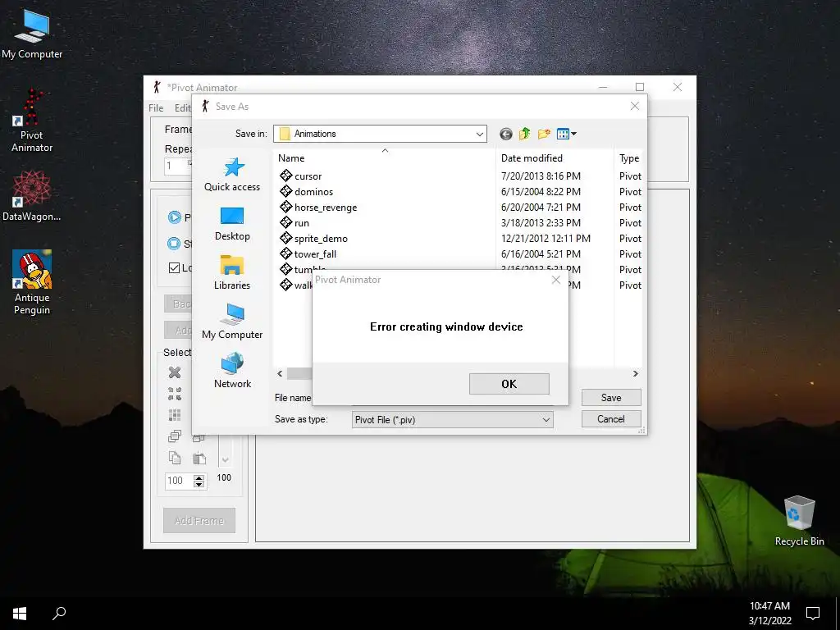Click the Add Frame button
Screen dimensions: 840x630
pyautogui.click(x=199, y=520)
